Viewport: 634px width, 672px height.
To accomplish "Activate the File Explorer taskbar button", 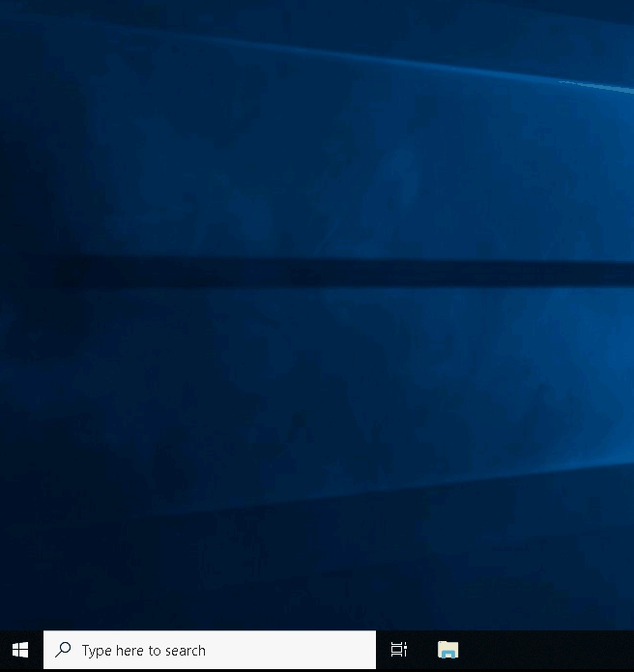I will click(447, 651).
